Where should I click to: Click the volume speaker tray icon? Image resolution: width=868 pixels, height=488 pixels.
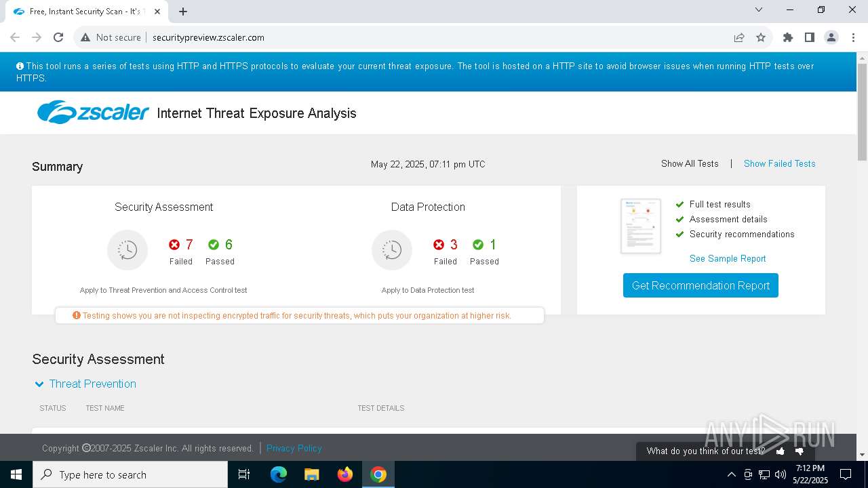pos(781,474)
